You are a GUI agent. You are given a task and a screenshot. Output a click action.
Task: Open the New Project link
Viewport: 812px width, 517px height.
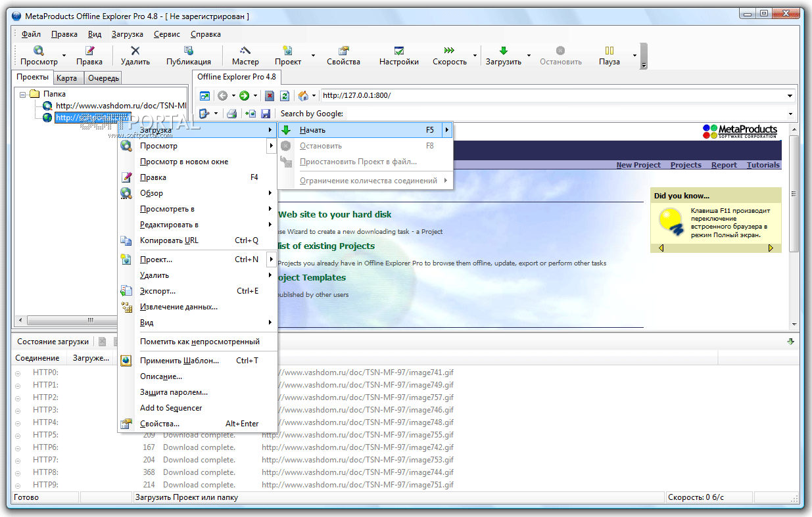tap(638, 165)
